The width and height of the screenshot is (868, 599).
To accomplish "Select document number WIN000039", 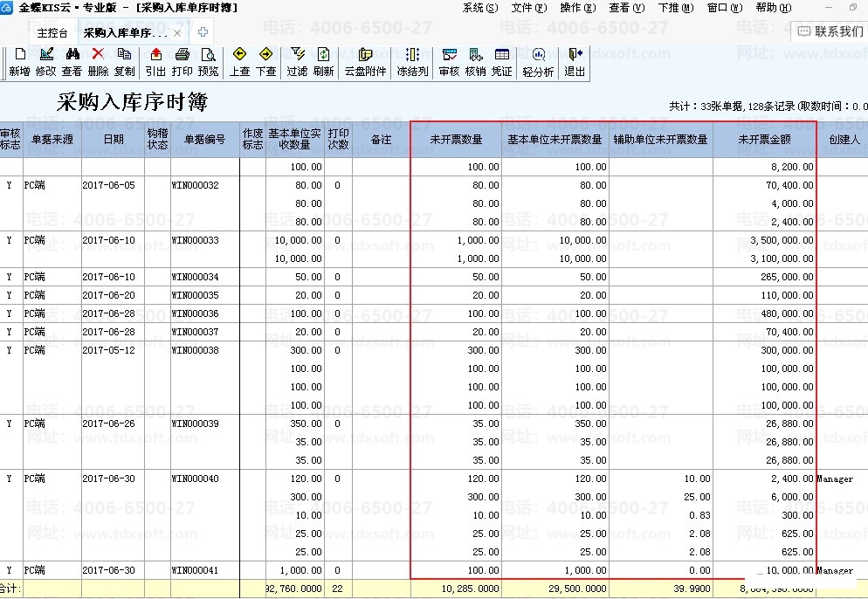I will point(195,423).
